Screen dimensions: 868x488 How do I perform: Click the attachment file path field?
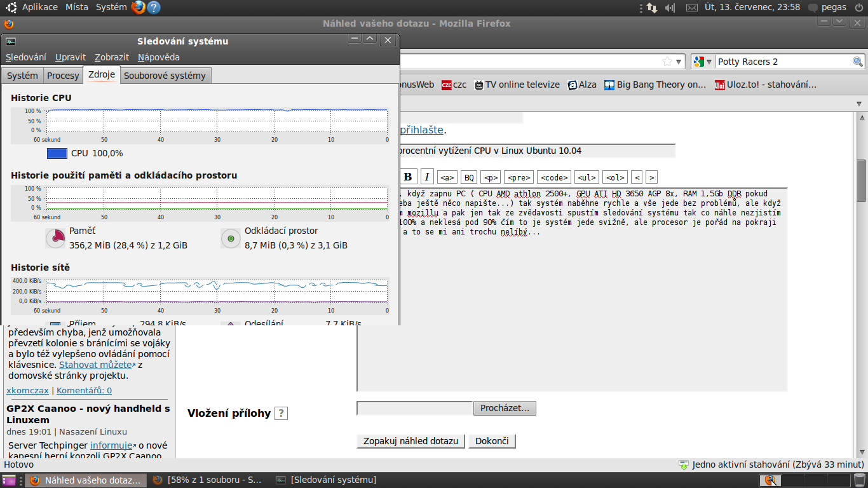coord(414,408)
